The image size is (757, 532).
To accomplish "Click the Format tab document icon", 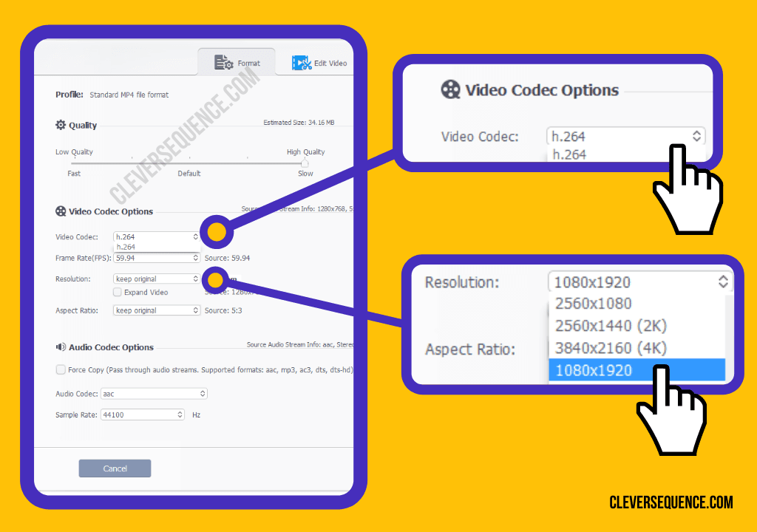I will pos(224,63).
